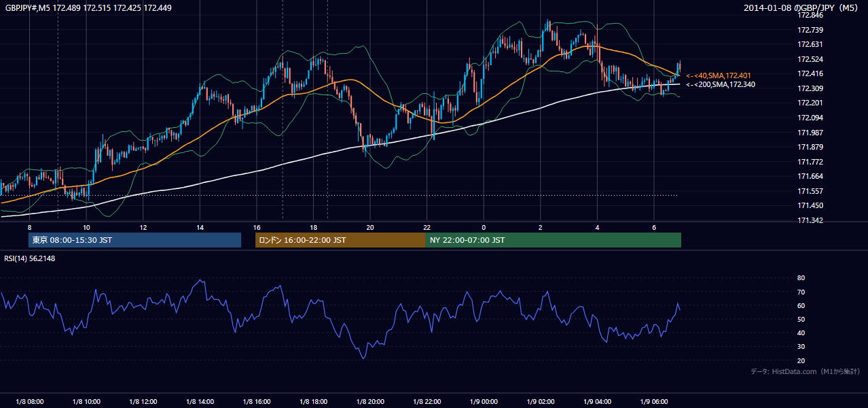
Task: Click RSI scale value 40
Action: coord(801,333)
